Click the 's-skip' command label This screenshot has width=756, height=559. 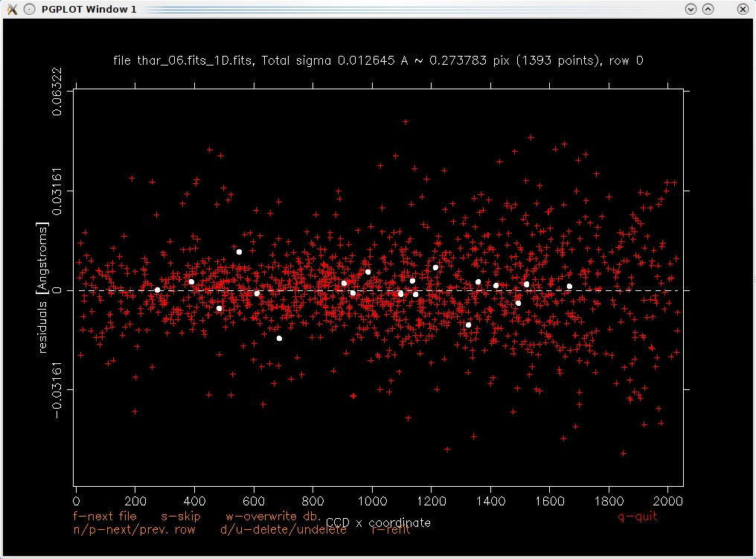pos(180,517)
